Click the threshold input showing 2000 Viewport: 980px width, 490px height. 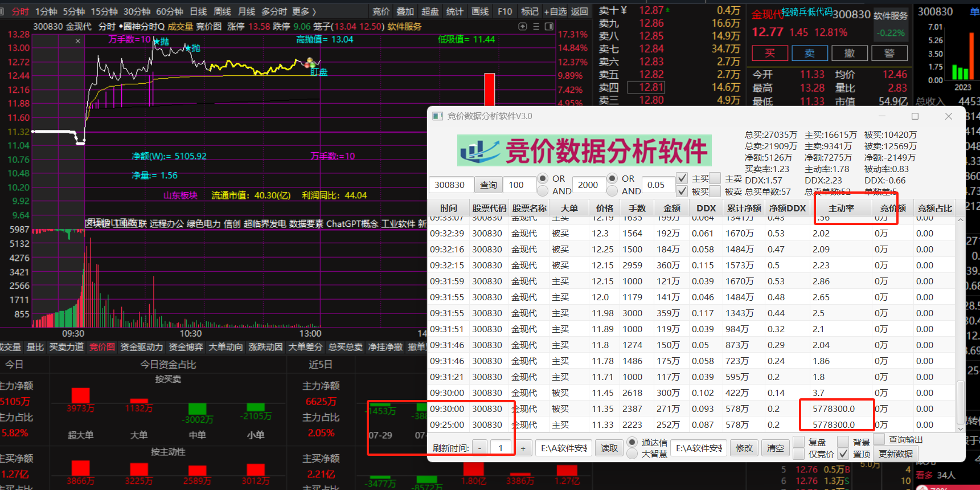(x=588, y=185)
